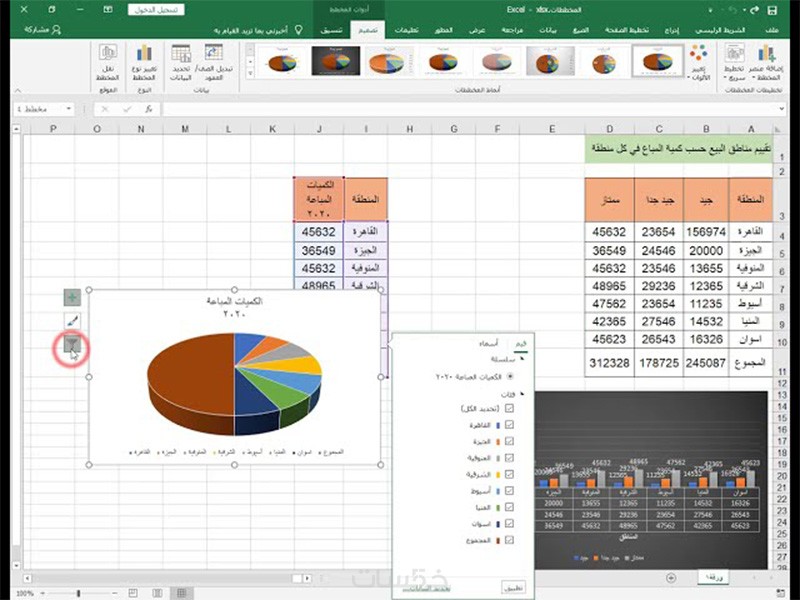800x600 pixels.
Task: Collapse the Categories section in filter panel
Action: (522, 394)
